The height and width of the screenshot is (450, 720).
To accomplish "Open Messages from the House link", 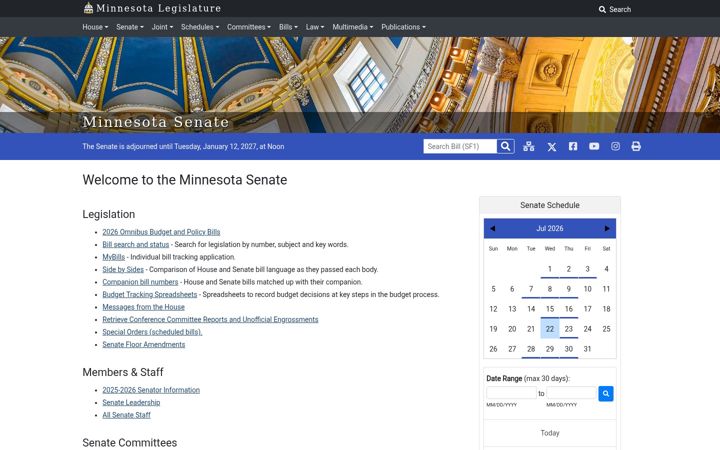I will coord(143,307).
